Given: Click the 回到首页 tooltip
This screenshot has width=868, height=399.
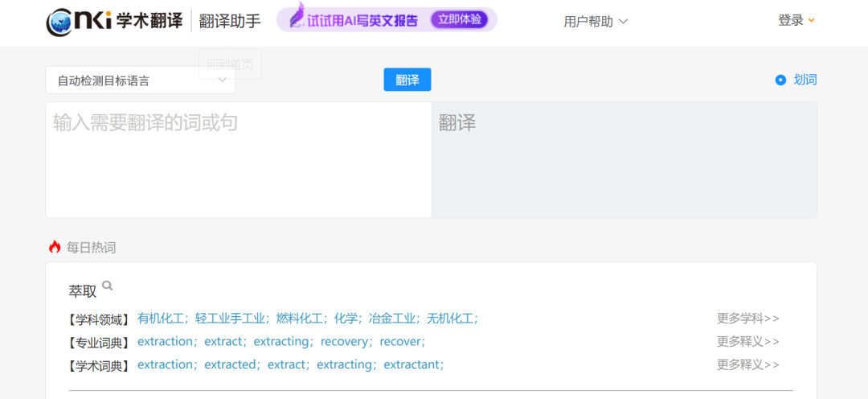Looking at the screenshot, I should tap(230, 64).
